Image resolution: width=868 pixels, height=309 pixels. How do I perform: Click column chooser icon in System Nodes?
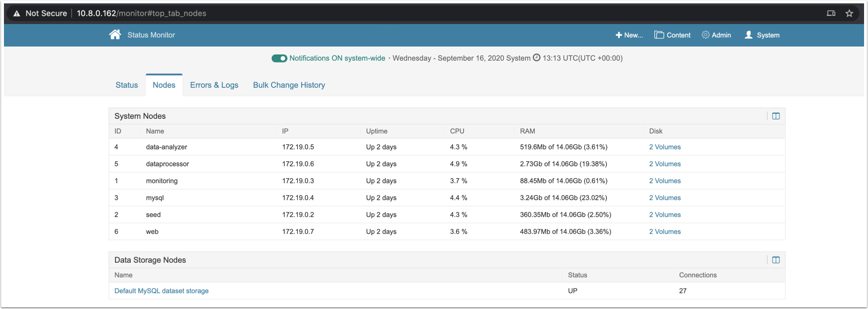[776, 116]
